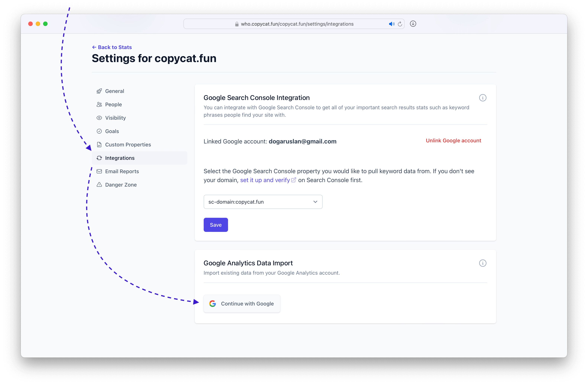Click the Integrations sync arrows icon
Viewport: 588px width, 385px height.
click(x=99, y=158)
